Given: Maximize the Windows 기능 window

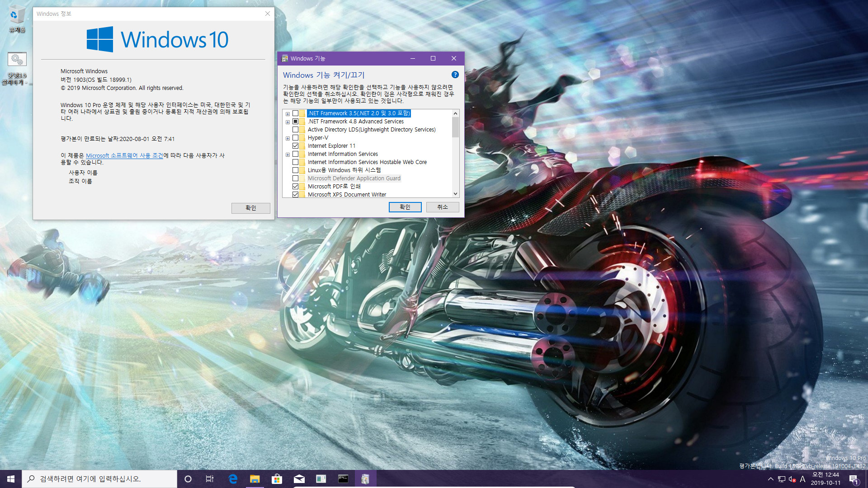Looking at the screenshot, I should point(433,58).
